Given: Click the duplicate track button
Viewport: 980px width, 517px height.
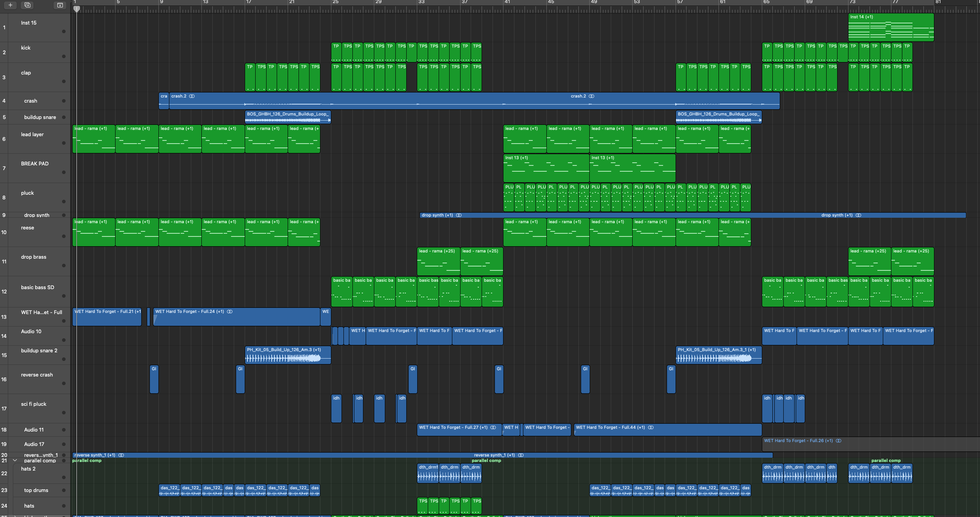Looking at the screenshot, I should 27,5.
